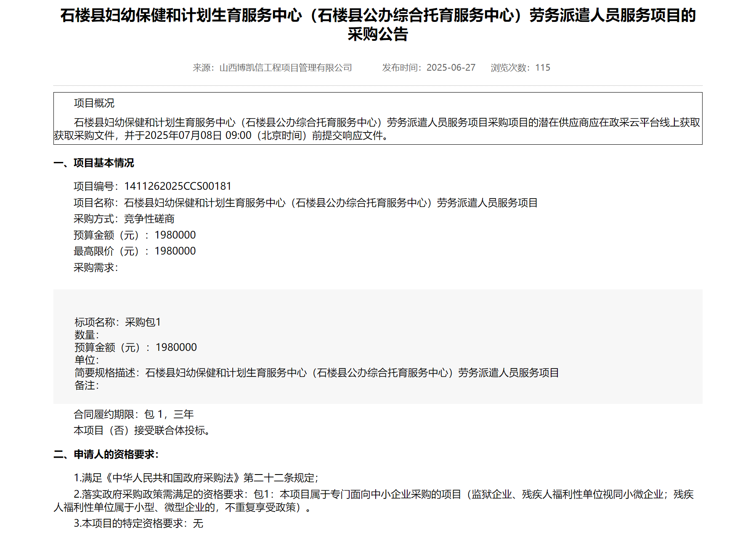Screen dimensions: 756x533
Task: Click section heading 一、项目基本情况
Action: (94, 163)
